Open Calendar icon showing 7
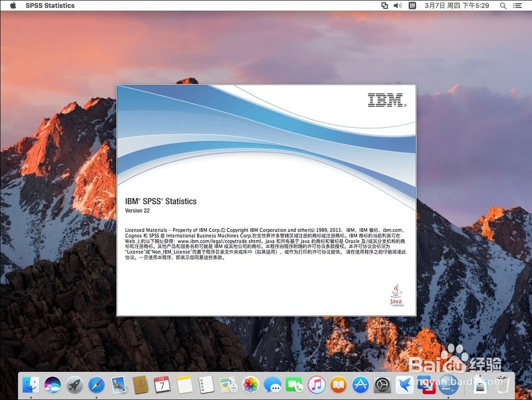Screen dimensions: 532x400 (162, 385)
